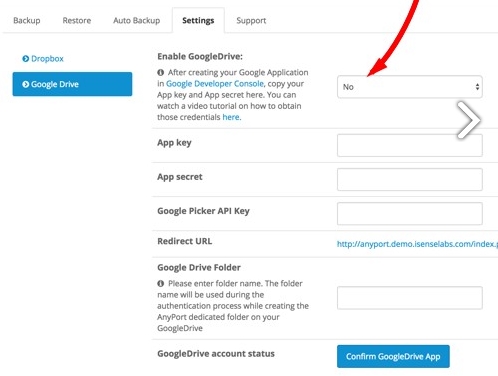Click the Google Drive arrow-circle icon
Screen dimensions: 498x376
coord(26,84)
